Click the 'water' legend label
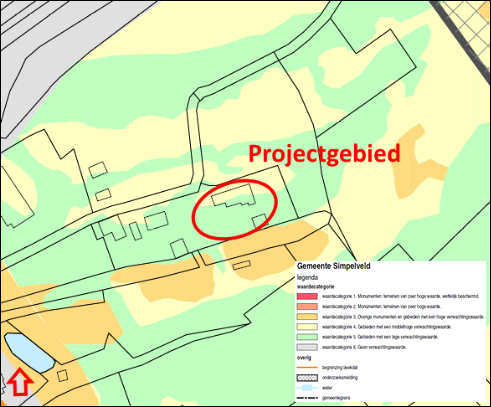Viewport: 491px width, 407px height. tap(327, 388)
